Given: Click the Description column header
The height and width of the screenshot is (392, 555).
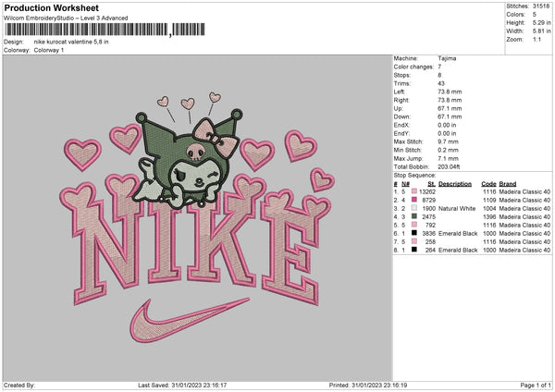Looking at the screenshot, I should tap(455, 184).
